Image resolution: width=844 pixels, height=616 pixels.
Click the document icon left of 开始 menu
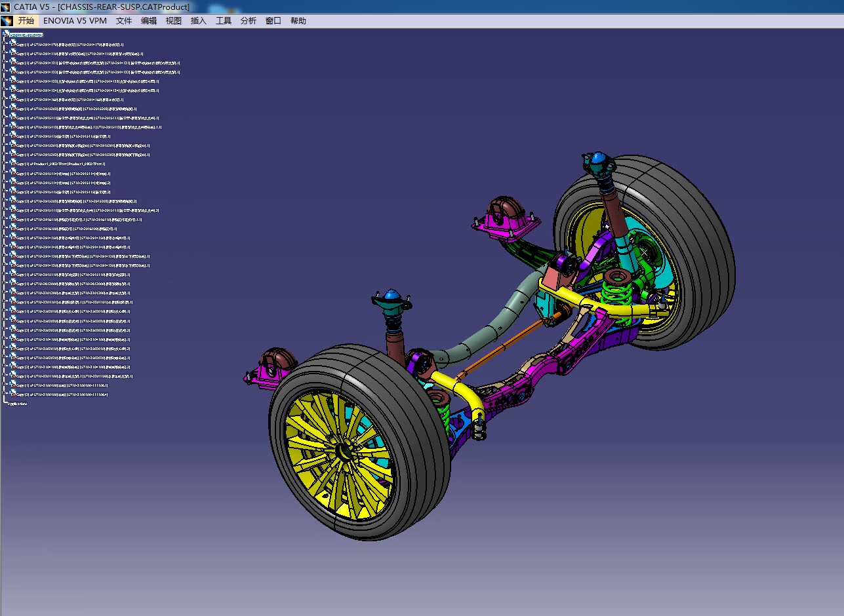tap(7, 21)
